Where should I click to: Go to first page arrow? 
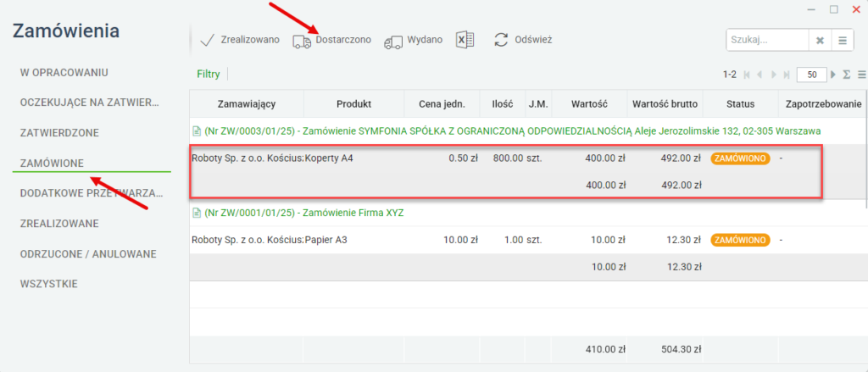(x=747, y=75)
